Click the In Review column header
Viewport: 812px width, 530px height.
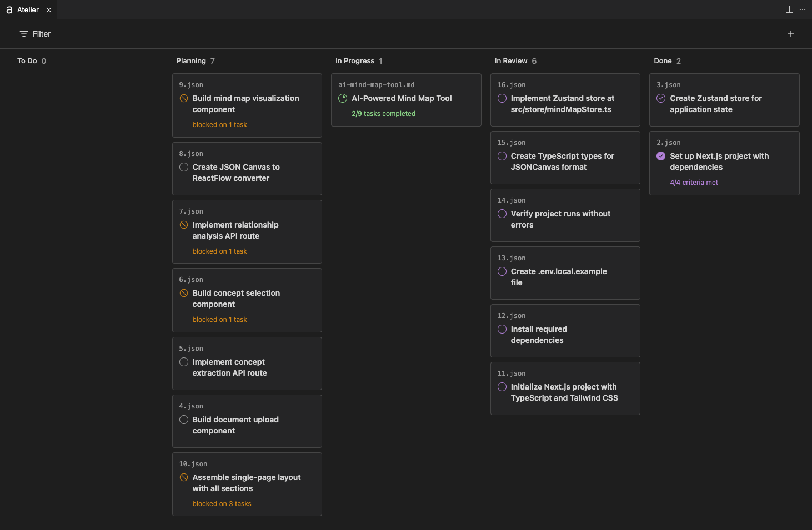(511, 61)
